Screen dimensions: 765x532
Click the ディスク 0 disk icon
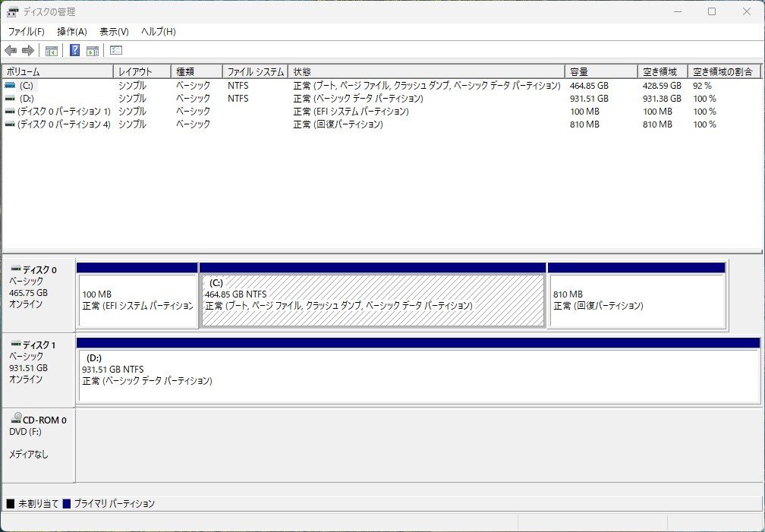pyautogui.click(x=16, y=269)
